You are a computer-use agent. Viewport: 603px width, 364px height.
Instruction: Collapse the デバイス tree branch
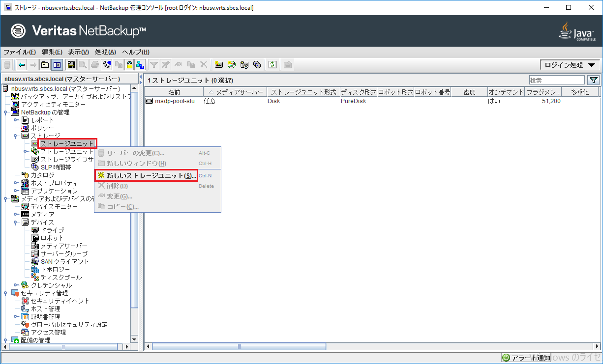coord(15,222)
